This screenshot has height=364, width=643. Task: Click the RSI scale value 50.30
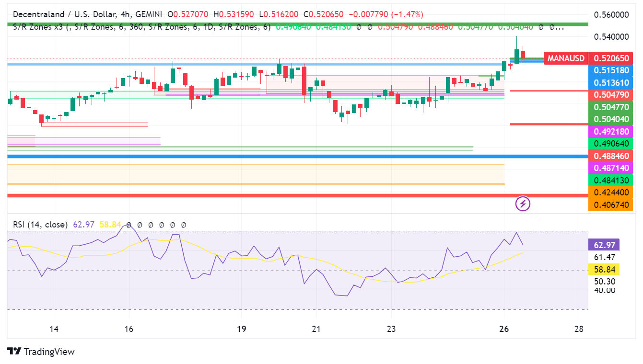point(604,281)
